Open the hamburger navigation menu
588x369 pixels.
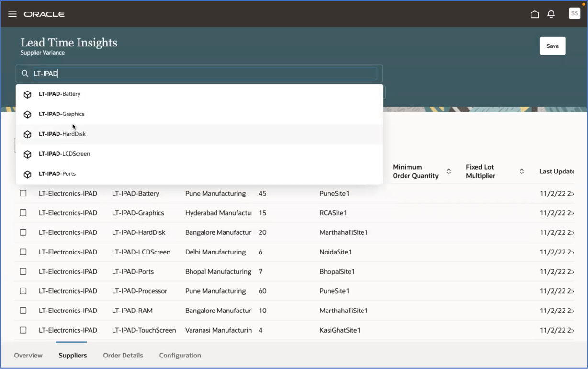[12, 14]
